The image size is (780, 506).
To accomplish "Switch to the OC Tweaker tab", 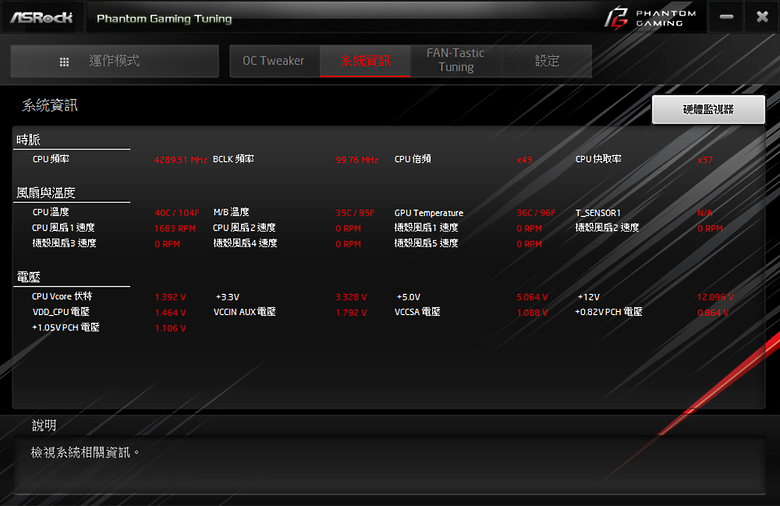I will 274,61.
